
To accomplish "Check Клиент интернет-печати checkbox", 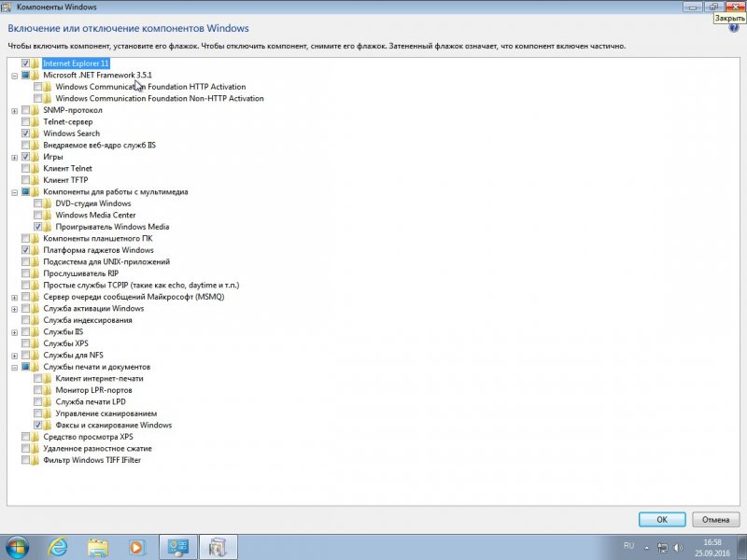I will (x=37, y=379).
